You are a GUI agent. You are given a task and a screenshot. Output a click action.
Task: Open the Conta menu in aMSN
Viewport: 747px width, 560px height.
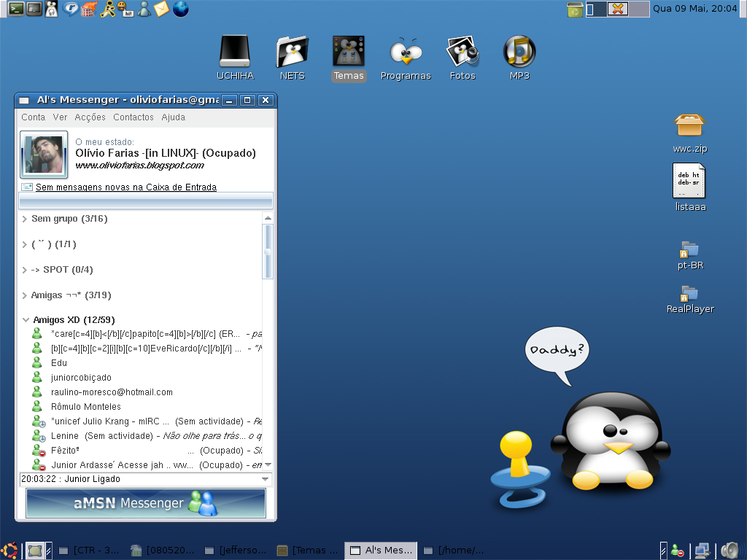pyautogui.click(x=33, y=117)
